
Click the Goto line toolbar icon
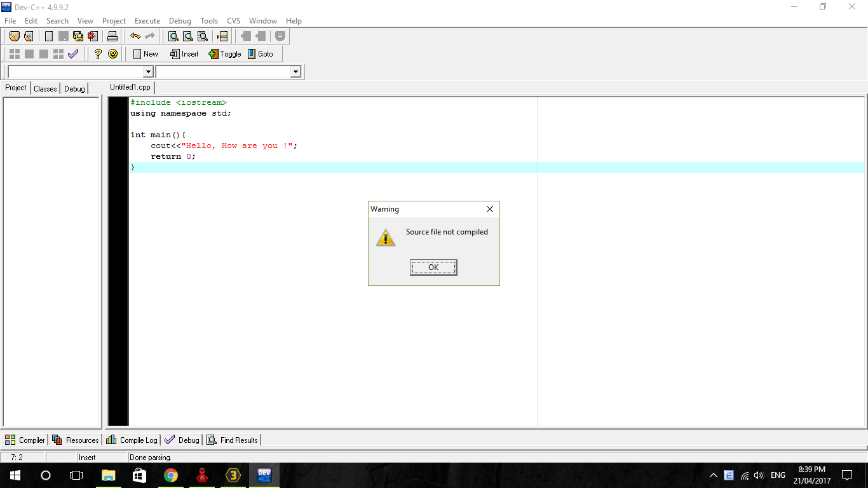pyautogui.click(x=261, y=54)
